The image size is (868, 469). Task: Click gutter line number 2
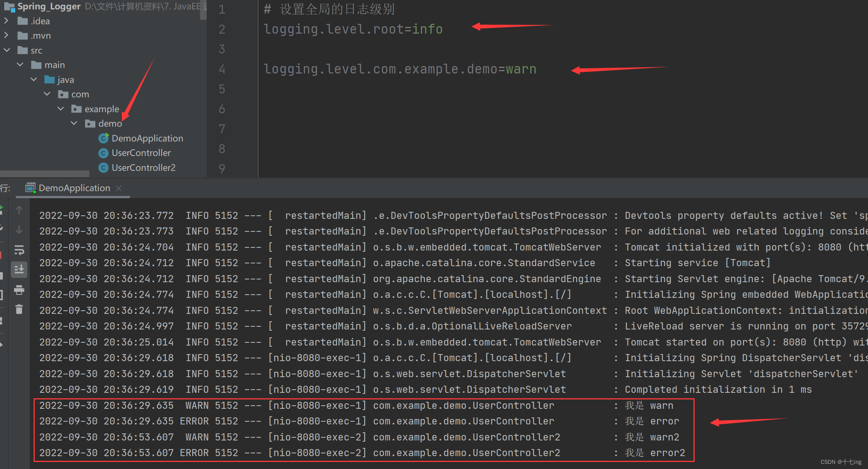222,29
